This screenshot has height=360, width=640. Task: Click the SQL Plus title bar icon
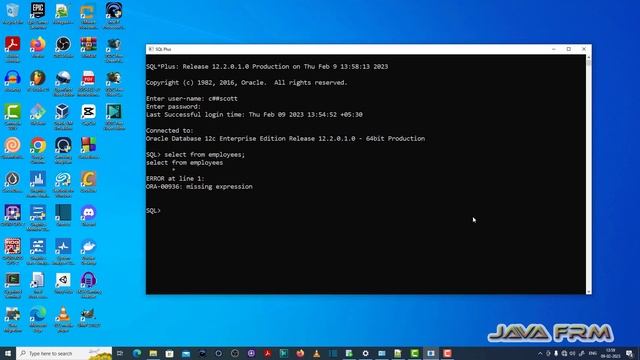(151, 49)
